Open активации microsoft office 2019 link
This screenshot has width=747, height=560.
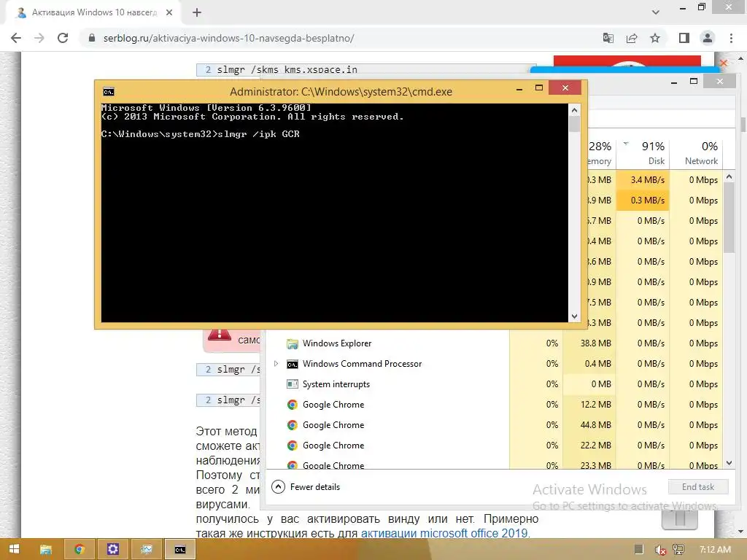[445, 533]
